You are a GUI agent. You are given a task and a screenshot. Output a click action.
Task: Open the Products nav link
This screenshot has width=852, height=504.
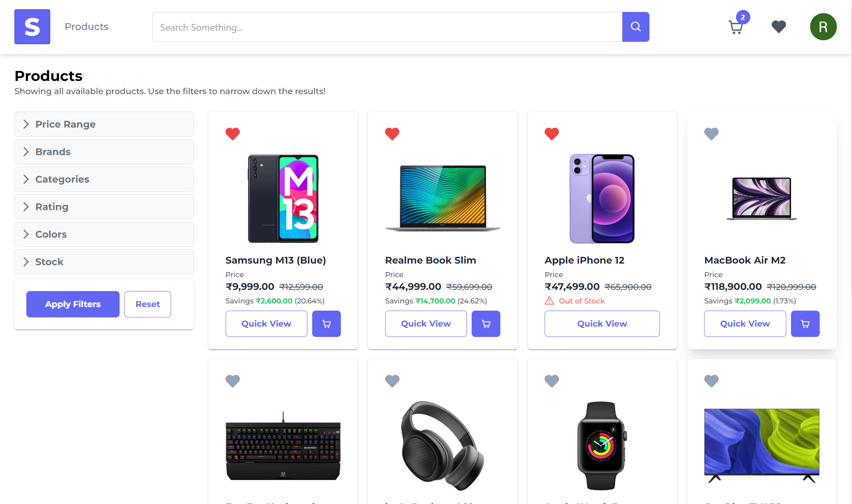(x=87, y=27)
